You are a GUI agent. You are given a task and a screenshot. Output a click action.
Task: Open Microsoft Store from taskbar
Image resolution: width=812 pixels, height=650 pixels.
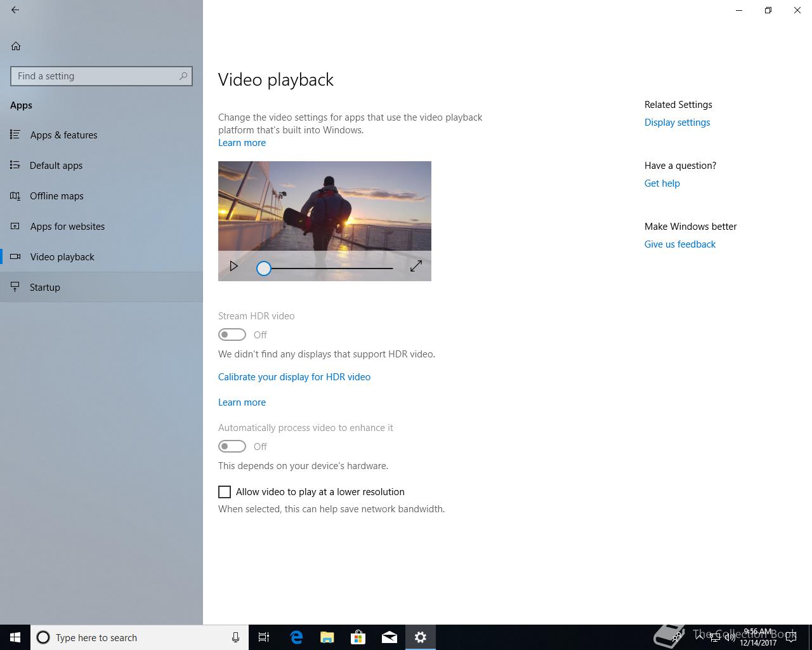pos(358,637)
